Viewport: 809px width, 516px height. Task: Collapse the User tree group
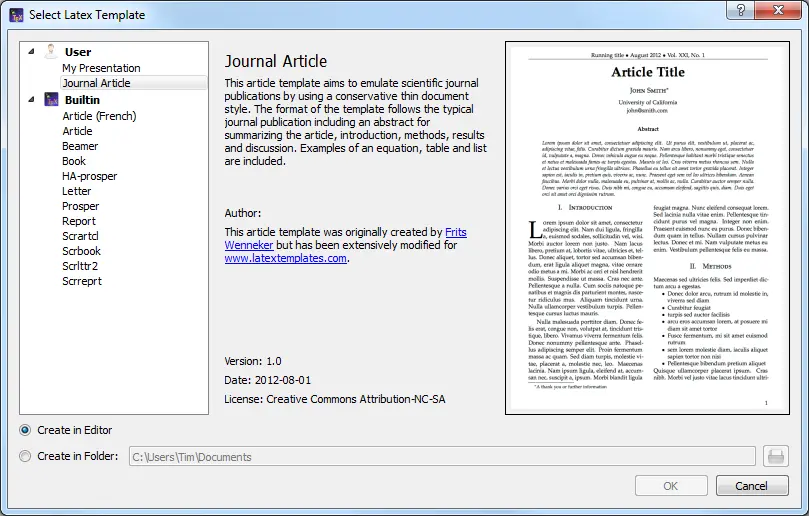coord(31,51)
